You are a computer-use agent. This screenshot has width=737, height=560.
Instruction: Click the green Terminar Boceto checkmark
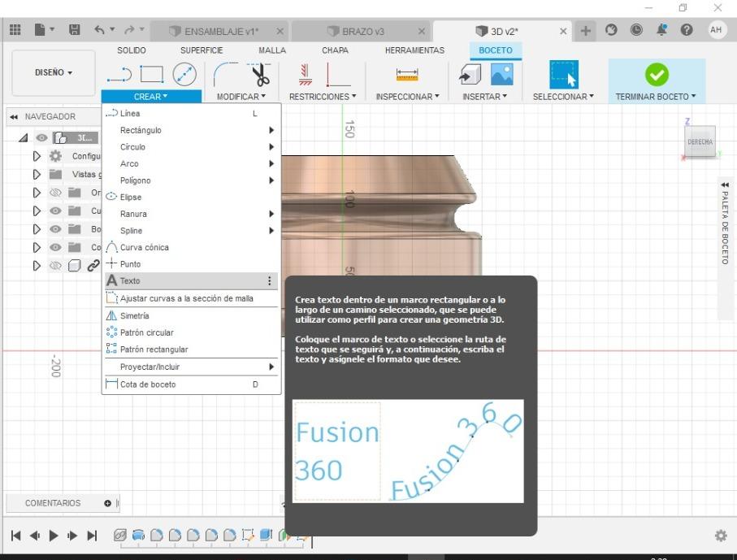pos(657,74)
